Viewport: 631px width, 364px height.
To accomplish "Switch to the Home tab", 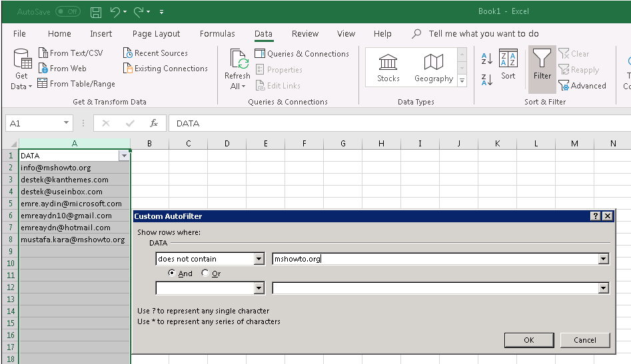I will (59, 34).
